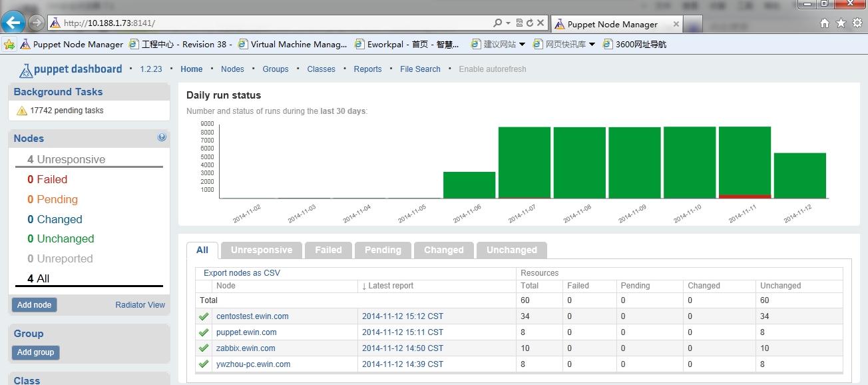The image size is (868, 385).
Task: Open the Puppet Node Manager favorites bookmark
Action: (x=71, y=45)
